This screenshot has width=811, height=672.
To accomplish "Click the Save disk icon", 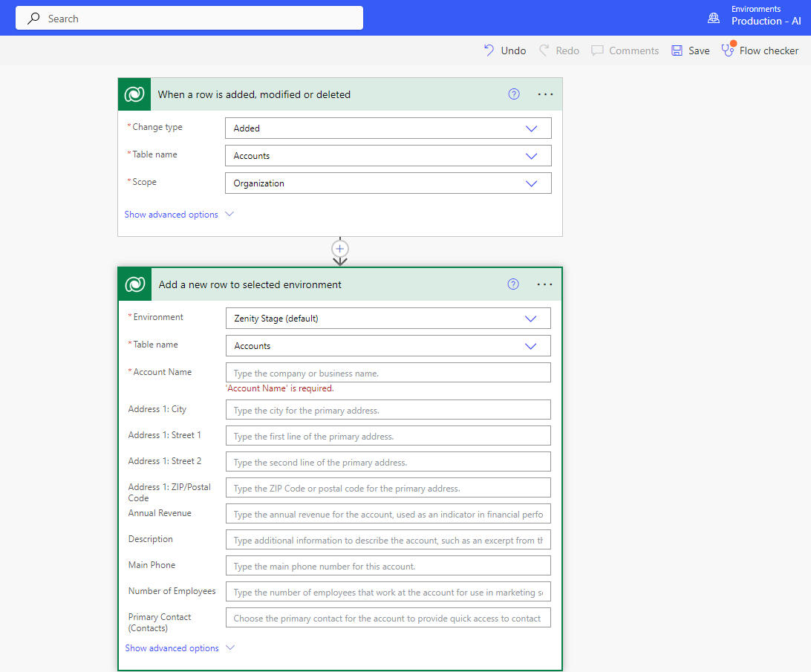I will point(677,50).
